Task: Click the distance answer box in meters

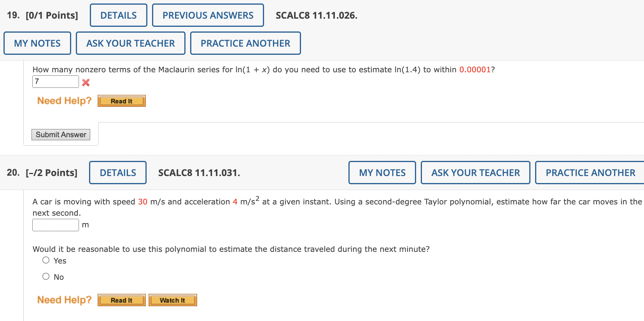Action: point(55,225)
